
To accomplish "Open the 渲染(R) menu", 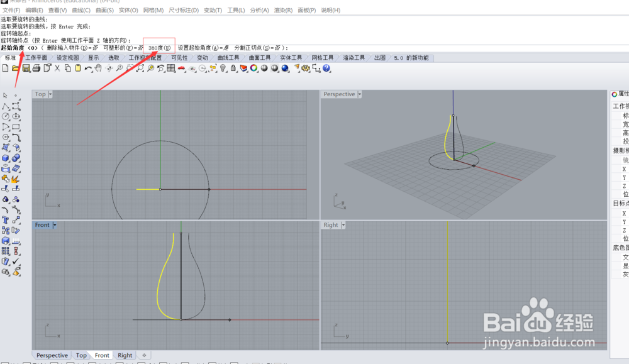I will pos(283,10).
